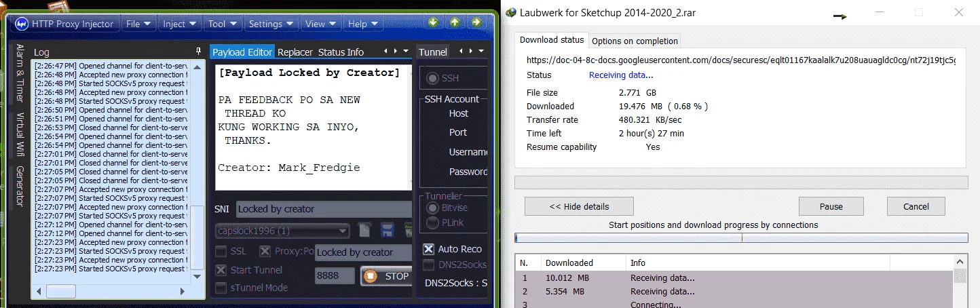Image resolution: width=980 pixels, height=308 pixels.
Task: Open the Help menu dropdown
Action: 363,24
